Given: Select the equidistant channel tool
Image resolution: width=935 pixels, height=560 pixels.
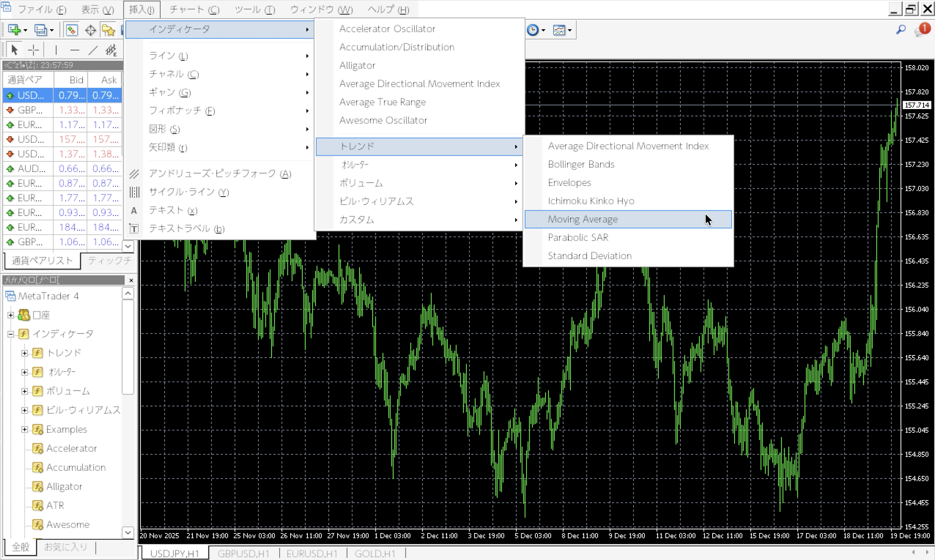Looking at the screenshot, I should [x=111, y=50].
